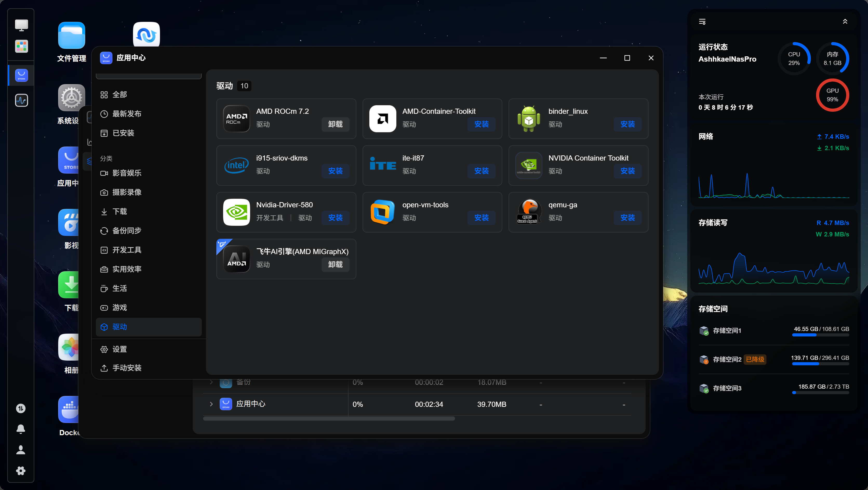Viewport: 868px width, 490px height.
Task: Open 手动安装 in the sidebar
Action: coord(149,368)
